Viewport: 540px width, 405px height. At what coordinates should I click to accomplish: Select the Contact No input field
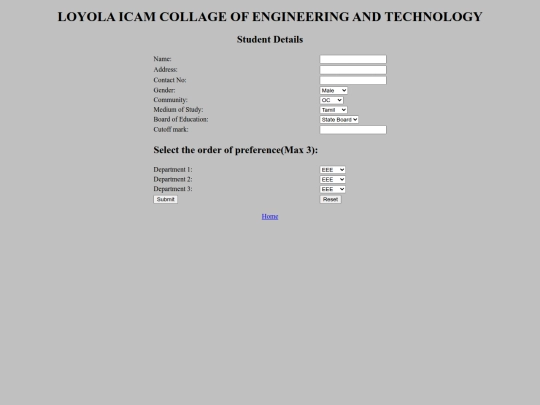pyautogui.click(x=353, y=80)
